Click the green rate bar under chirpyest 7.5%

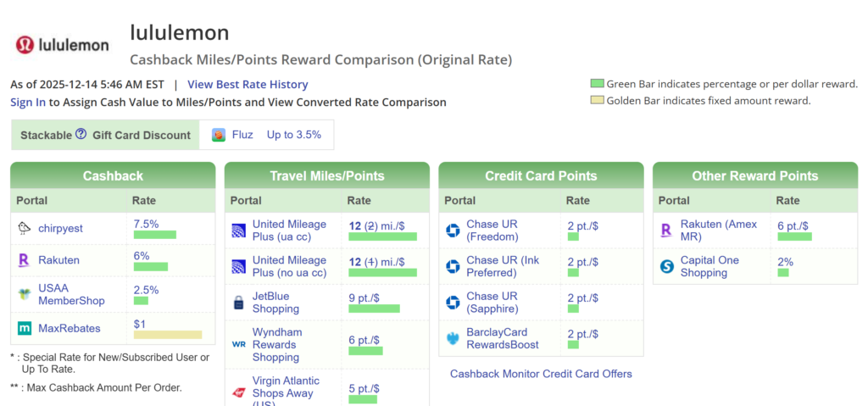154,235
